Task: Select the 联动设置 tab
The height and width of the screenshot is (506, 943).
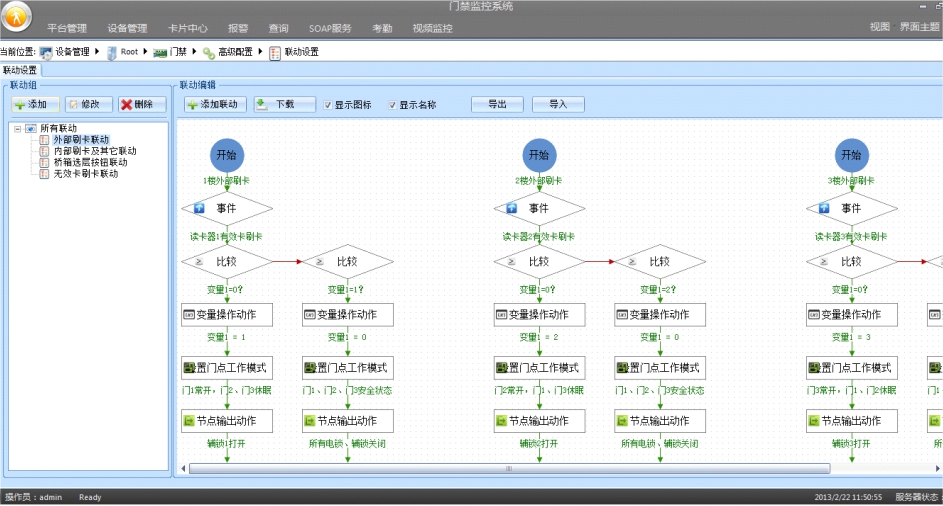Action: click(x=20, y=70)
